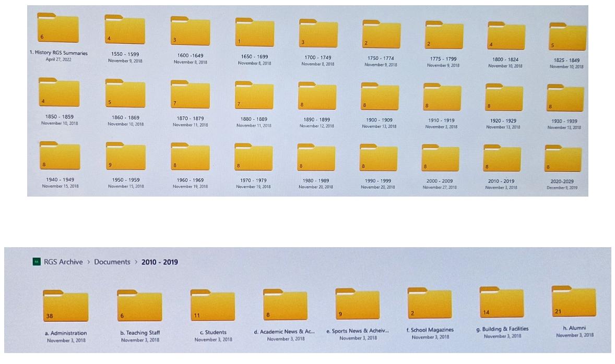This screenshot has width=615, height=364.
Task: Open the 1550 - 1599 folder
Action: 125,29
